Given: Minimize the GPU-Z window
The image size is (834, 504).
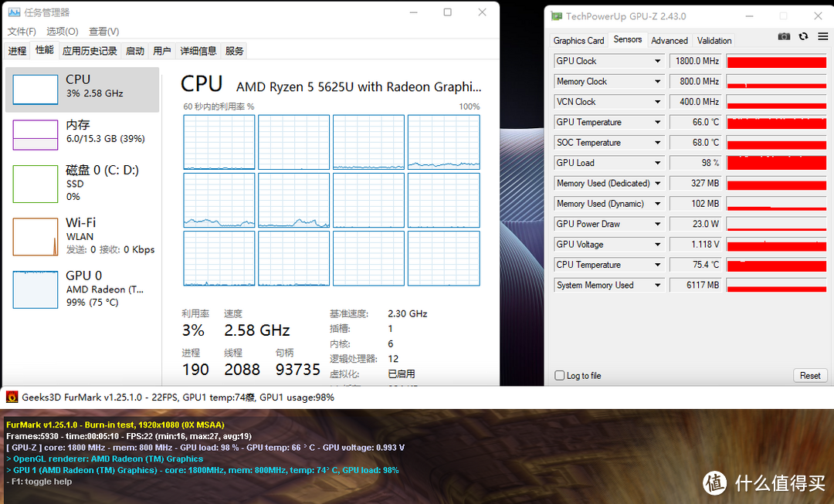Looking at the screenshot, I should click(749, 16).
